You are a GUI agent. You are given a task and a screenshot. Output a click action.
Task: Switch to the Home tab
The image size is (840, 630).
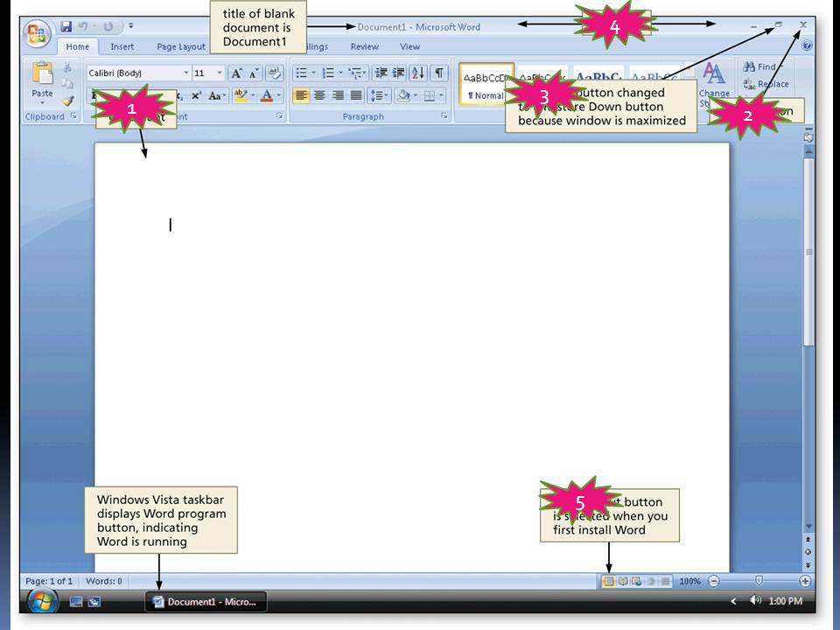click(78, 46)
